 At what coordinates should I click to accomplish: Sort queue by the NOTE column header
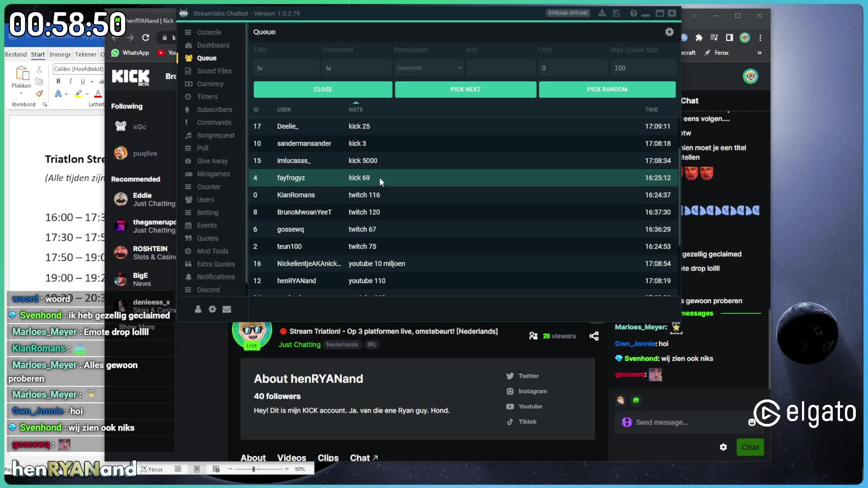pos(356,109)
